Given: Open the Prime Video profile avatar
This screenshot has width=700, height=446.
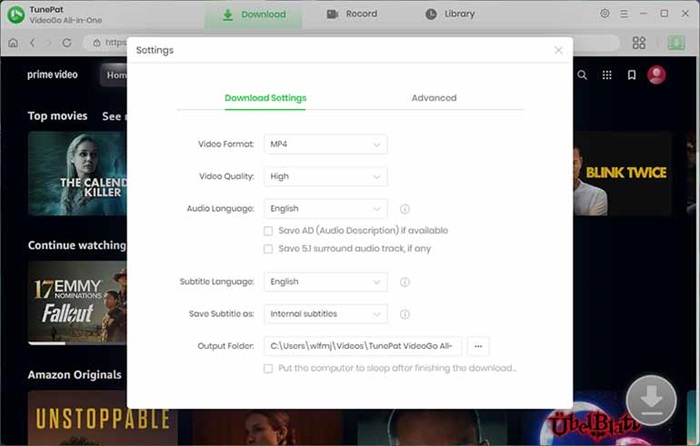Looking at the screenshot, I should click(x=657, y=75).
